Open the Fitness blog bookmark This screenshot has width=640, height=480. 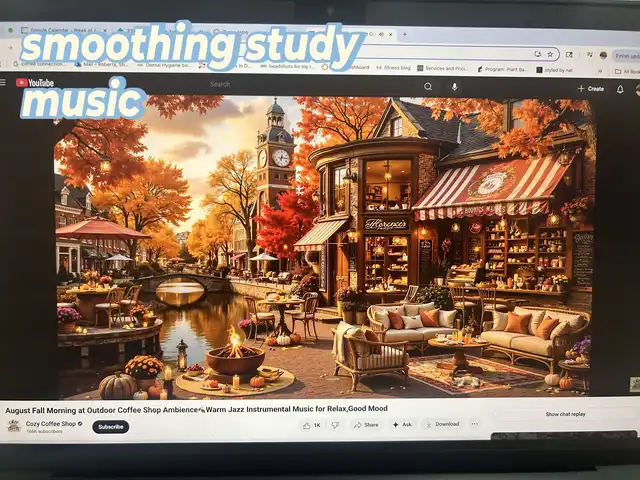pos(397,68)
